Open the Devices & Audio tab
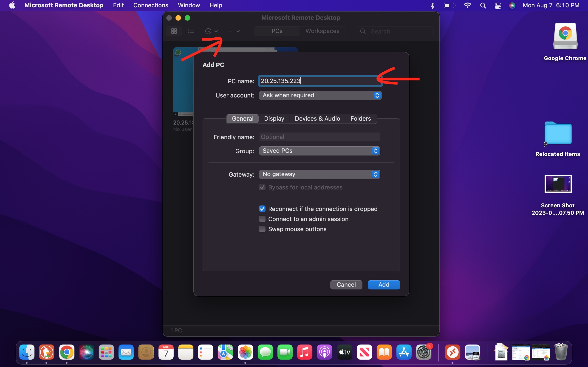 317,119
